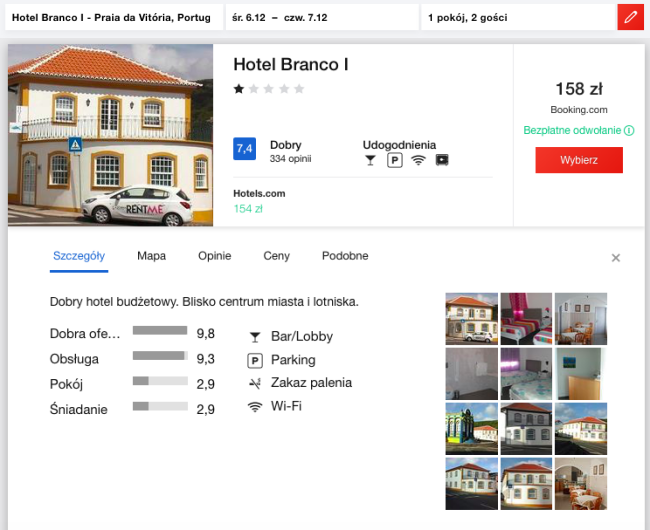Click the red pencil edit search icon
650x530 pixels.
point(630,17)
